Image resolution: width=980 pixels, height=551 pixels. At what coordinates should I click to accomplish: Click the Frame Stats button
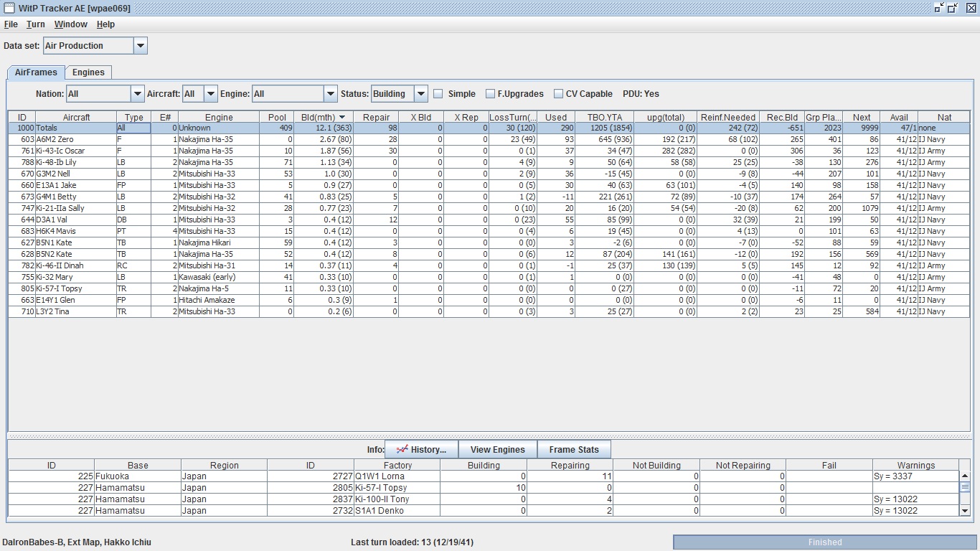(573, 450)
